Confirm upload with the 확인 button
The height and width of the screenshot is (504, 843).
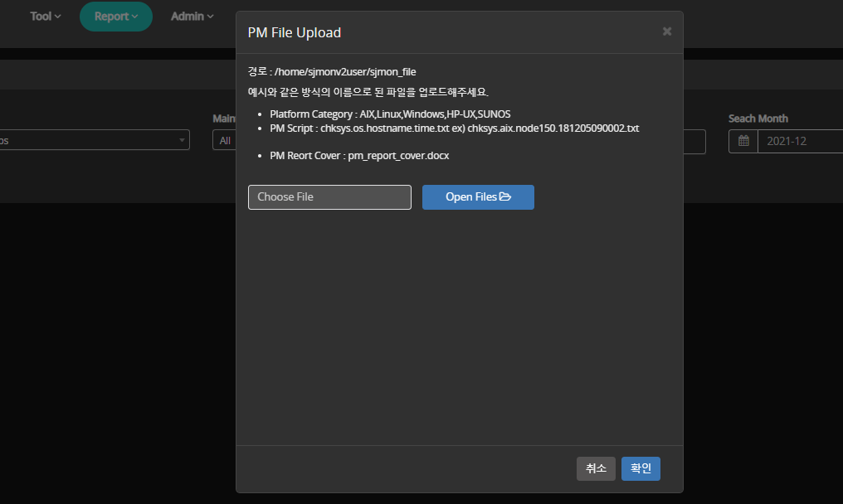[x=641, y=468]
